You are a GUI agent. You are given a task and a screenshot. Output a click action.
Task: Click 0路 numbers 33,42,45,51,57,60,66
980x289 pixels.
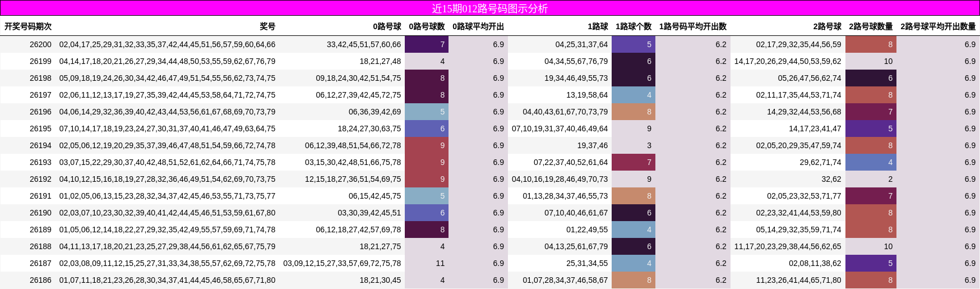coord(364,44)
